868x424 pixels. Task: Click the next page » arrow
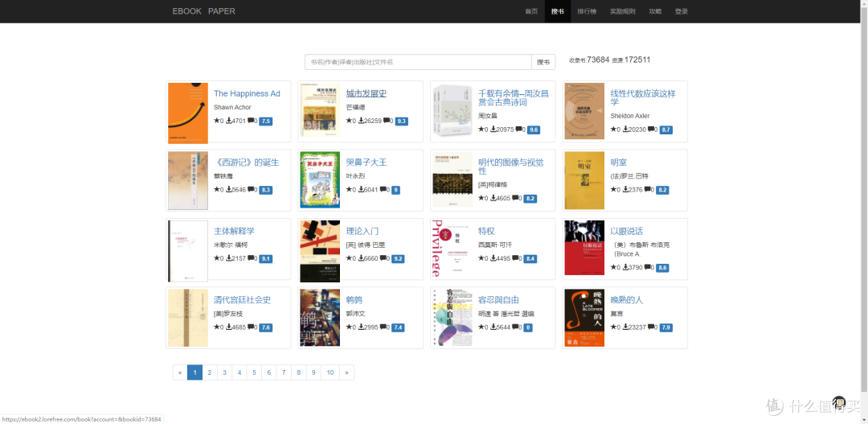(346, 373)
